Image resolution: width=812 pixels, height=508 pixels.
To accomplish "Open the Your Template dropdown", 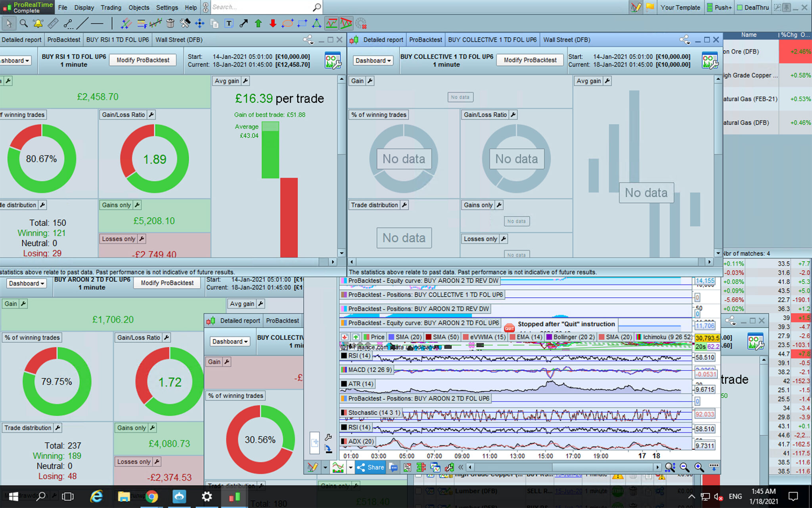I will point(680,8).
